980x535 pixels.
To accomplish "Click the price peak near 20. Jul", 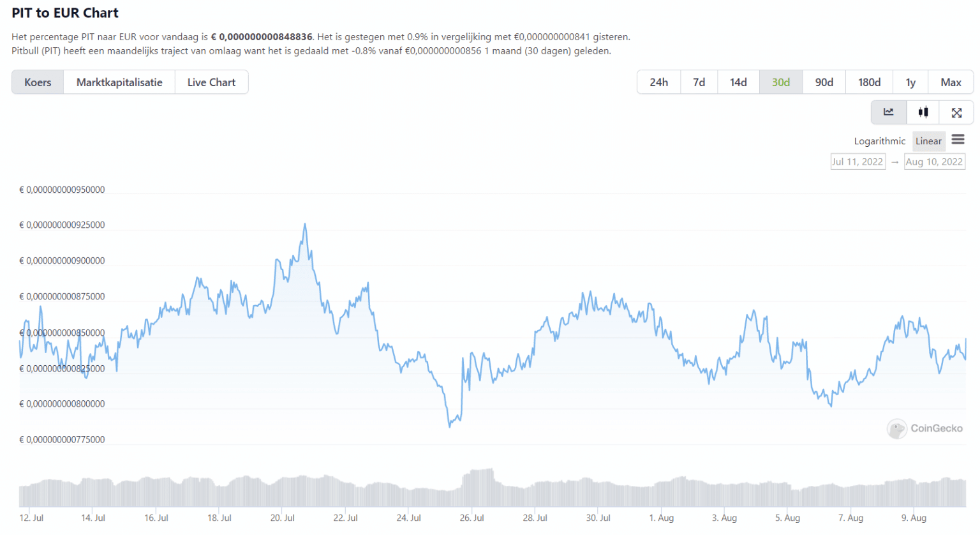I will click(x=305, y=224).
